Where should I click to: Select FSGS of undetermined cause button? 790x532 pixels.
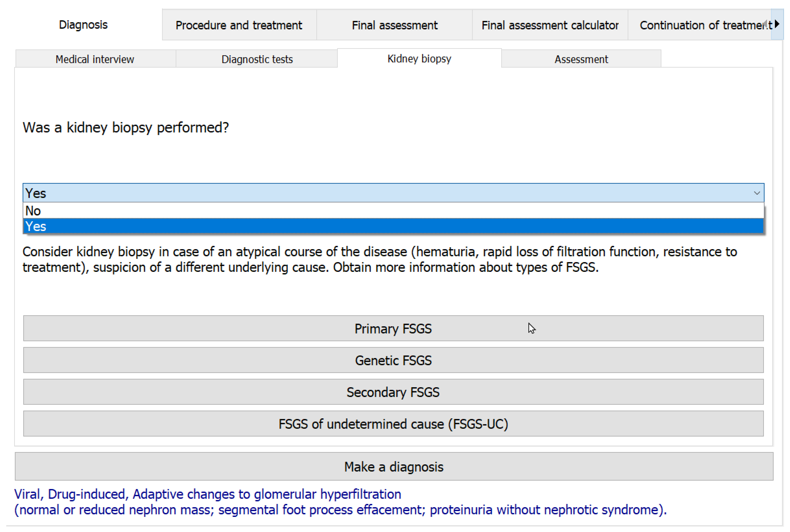pos(393,424)
